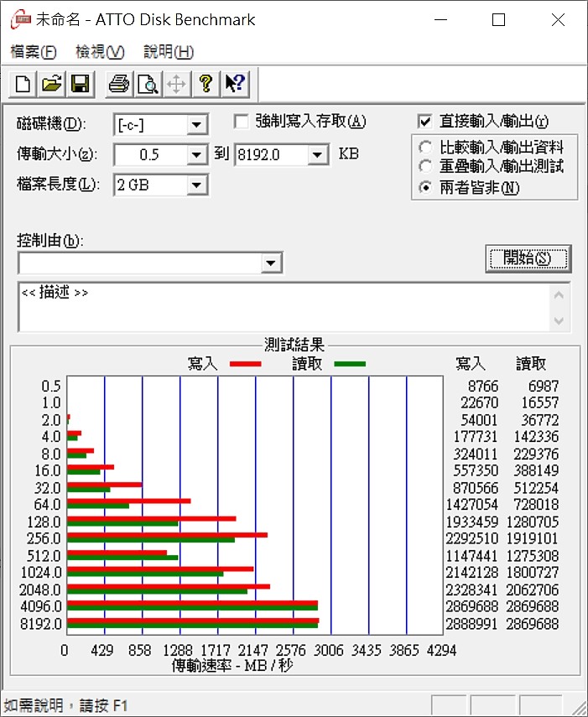Select 比較輸入/輸出資料 radio button

[425, 148]
